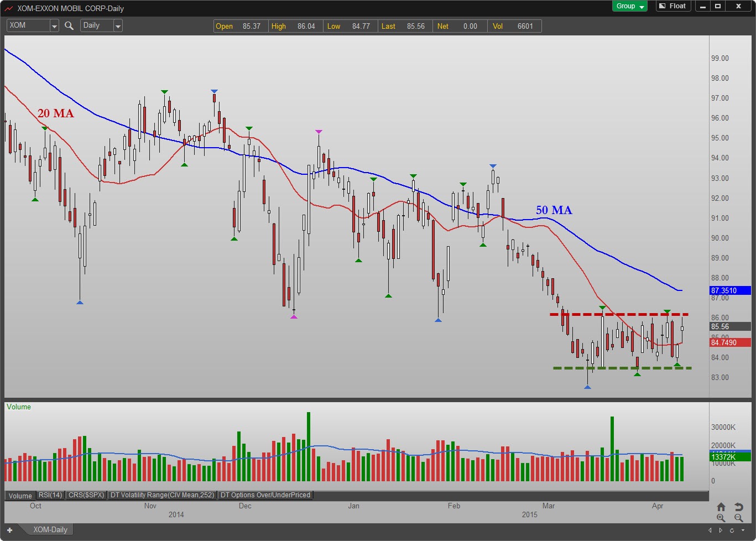Click the red 84.7490 price axis tag
The width and height of the screenshot is (756, 541).
730,343
